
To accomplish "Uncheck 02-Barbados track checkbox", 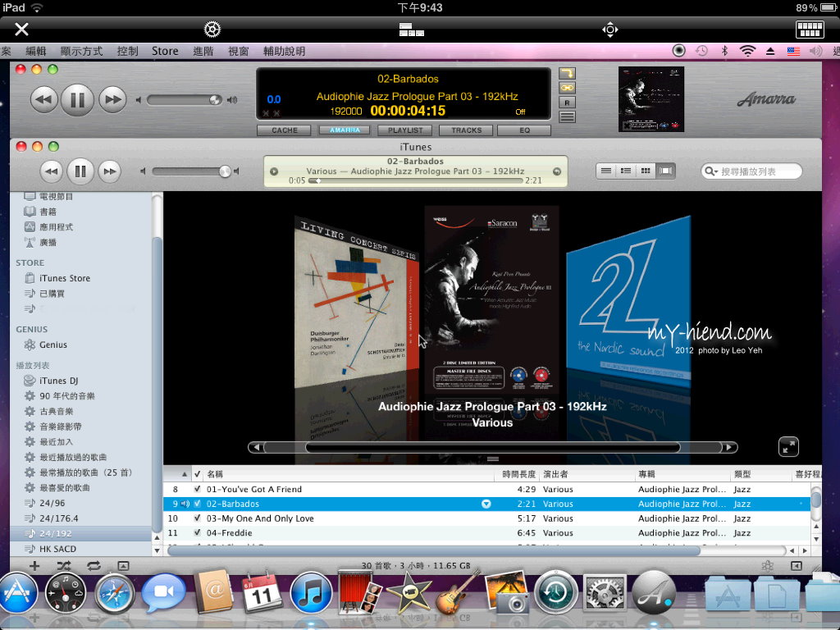I will coord(197,504).
